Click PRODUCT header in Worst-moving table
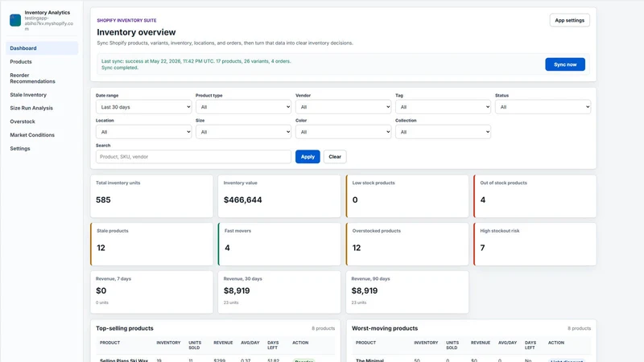Image resolution: width=644 pixels, height=362 pixels. click(x=366, y=343)
